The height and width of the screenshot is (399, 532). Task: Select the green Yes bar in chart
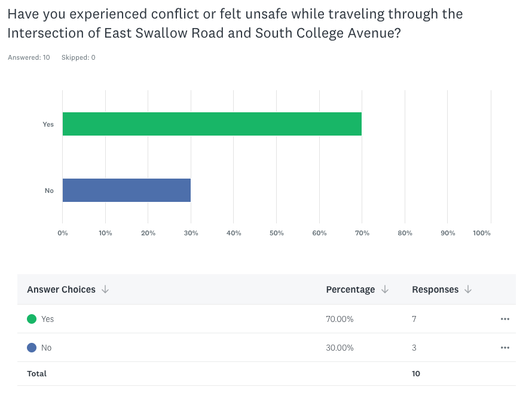tap(212, 124)
